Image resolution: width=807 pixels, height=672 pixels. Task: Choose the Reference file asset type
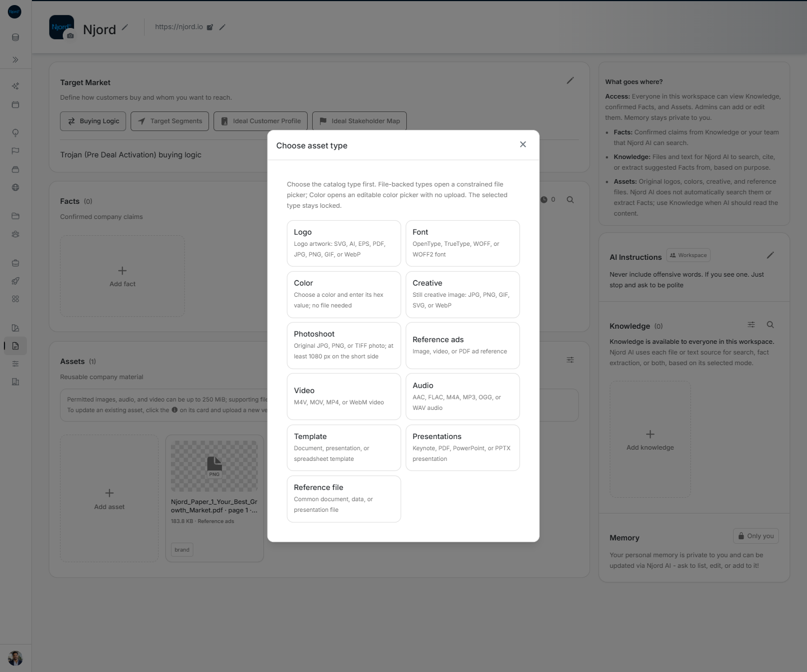pos(344,499)
